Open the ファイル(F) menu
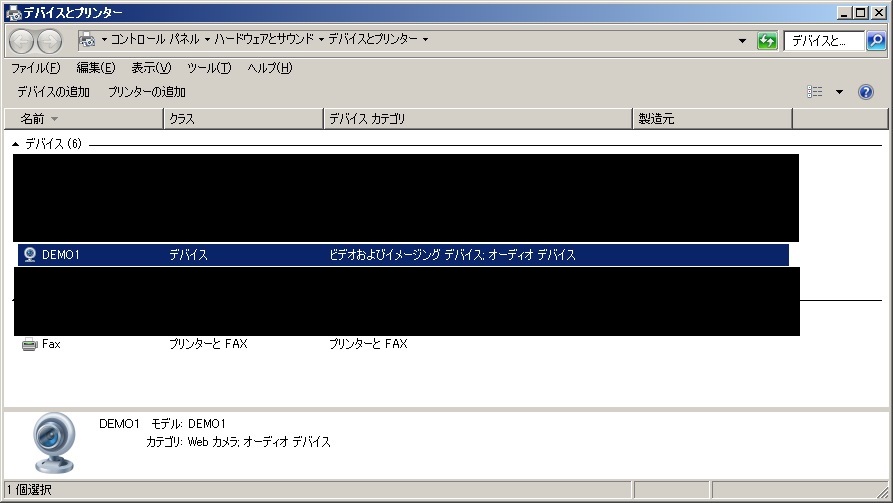Screen dimensions: 893x503 [x=36, y=68]
